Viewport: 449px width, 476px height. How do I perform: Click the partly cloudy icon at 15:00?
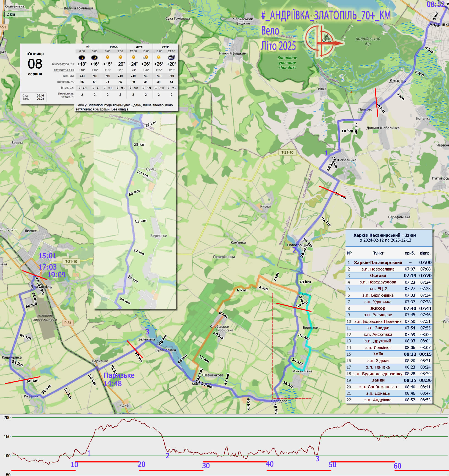(146, 57)
